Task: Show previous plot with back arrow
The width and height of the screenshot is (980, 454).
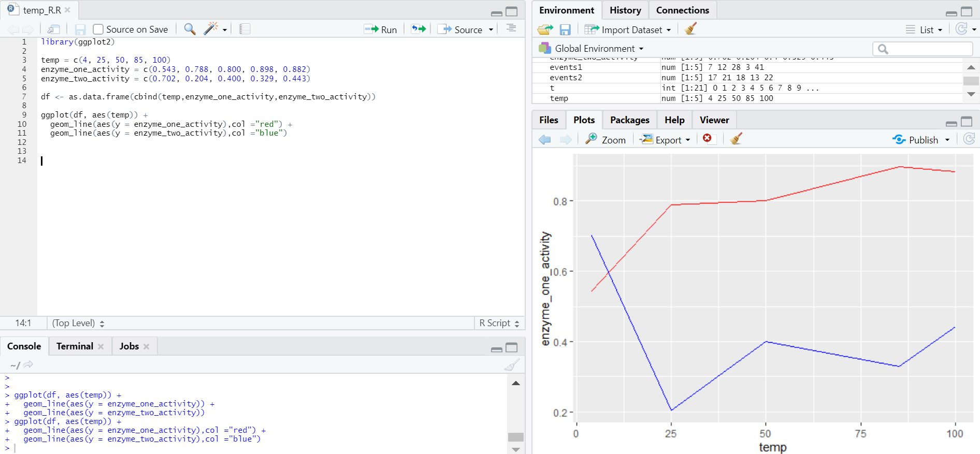Action: pyautogui.click(x=545, y=139)
